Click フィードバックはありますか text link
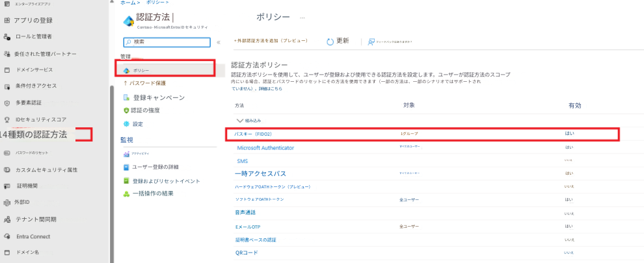 tap(395, 42)
